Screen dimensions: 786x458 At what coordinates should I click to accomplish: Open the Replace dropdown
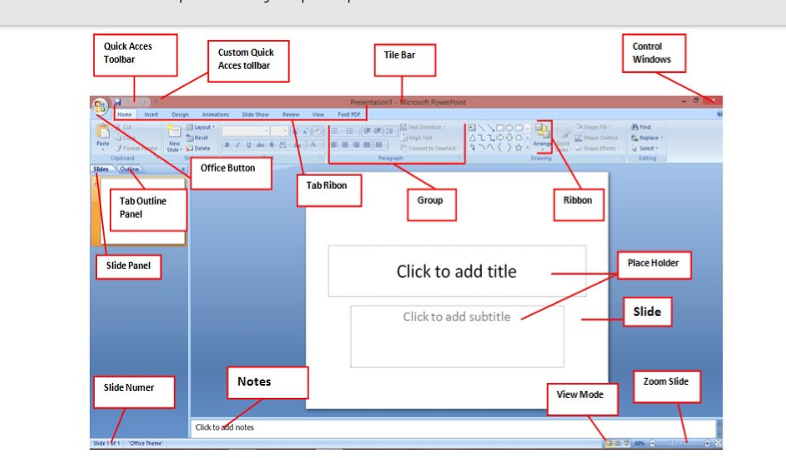(647, 138)
